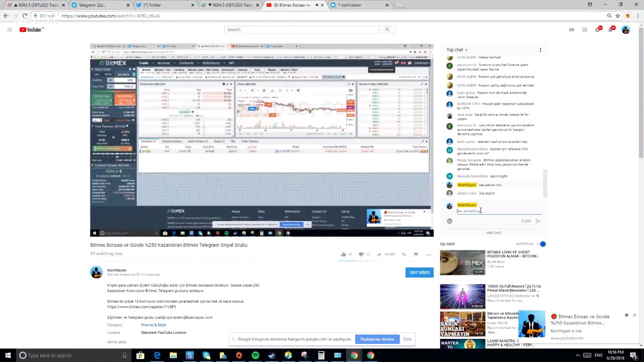The image size is (644, 362).
Task: Open more actions ellipsis under video
Action: coord(428,254)
